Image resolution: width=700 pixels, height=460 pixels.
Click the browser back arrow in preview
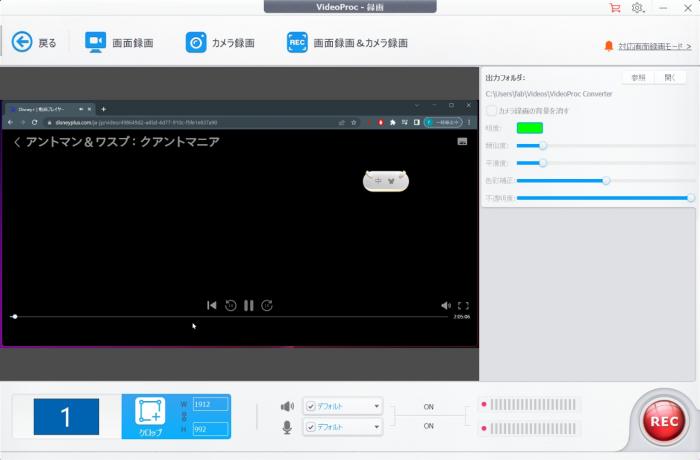click(11, 122)
